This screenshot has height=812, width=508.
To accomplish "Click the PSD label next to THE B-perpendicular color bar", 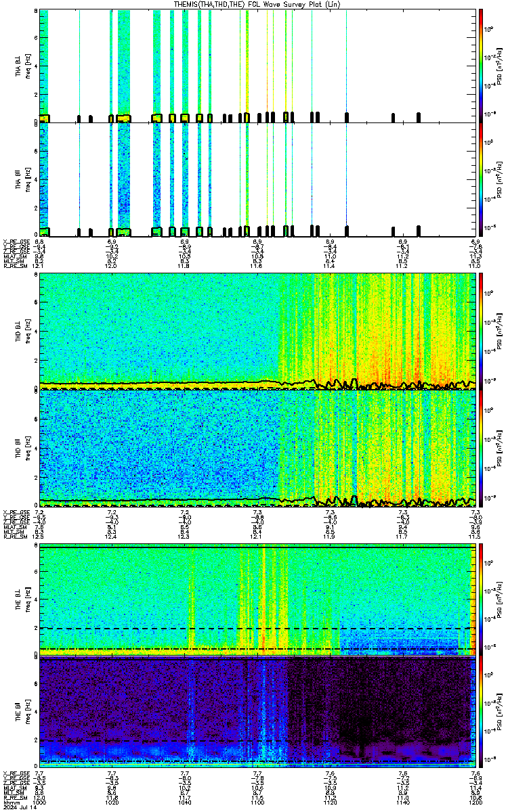I will click(500, 600).
